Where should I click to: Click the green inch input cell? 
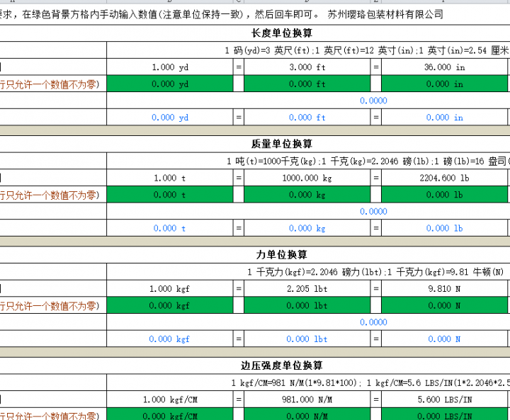(445, 84)
